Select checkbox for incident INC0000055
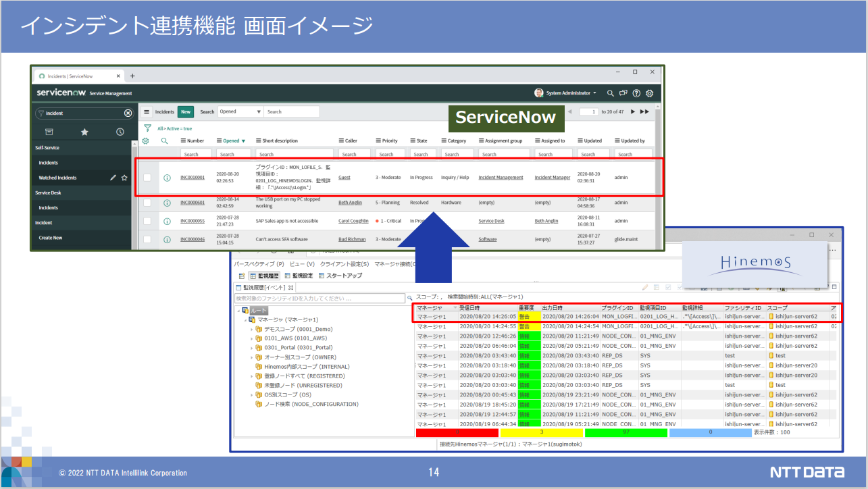Image resolution: width=868 pixels, height=489 pixels. 147,221
